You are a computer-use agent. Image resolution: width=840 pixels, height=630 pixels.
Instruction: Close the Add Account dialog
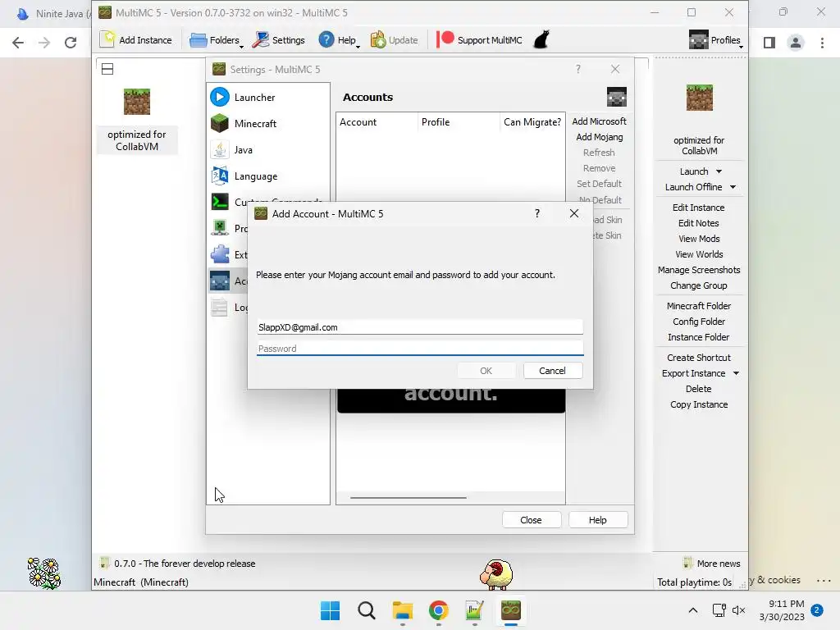[573, 214]
